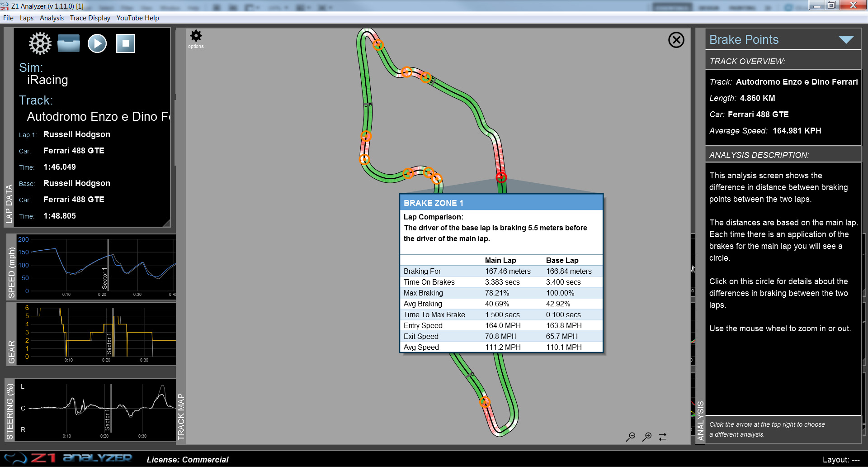Click the Exit Speed 65.7 MPH cell
Viewport: 868px width, 467px height.
563,336
